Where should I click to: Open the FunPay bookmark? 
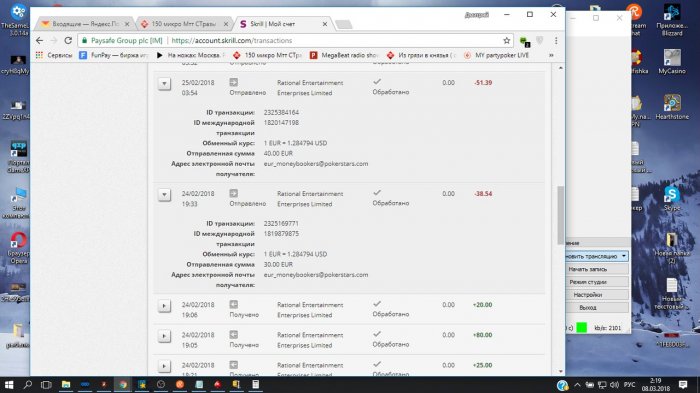(x=113, y=55)
